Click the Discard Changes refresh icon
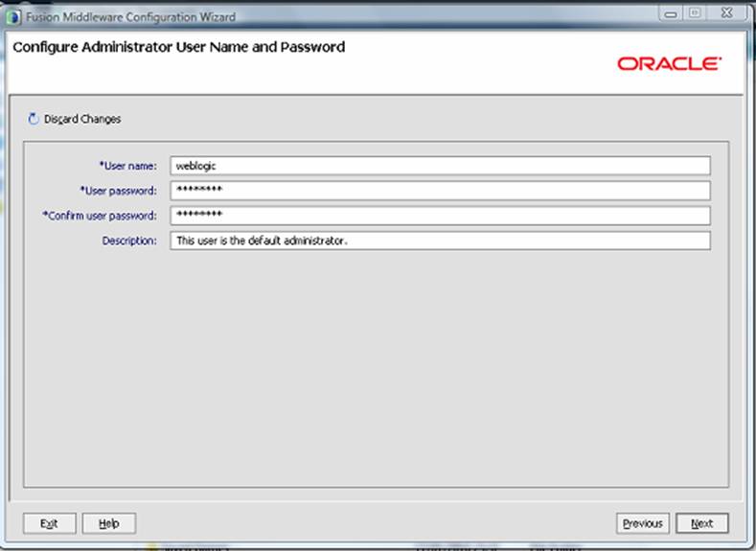 (34, 119)
